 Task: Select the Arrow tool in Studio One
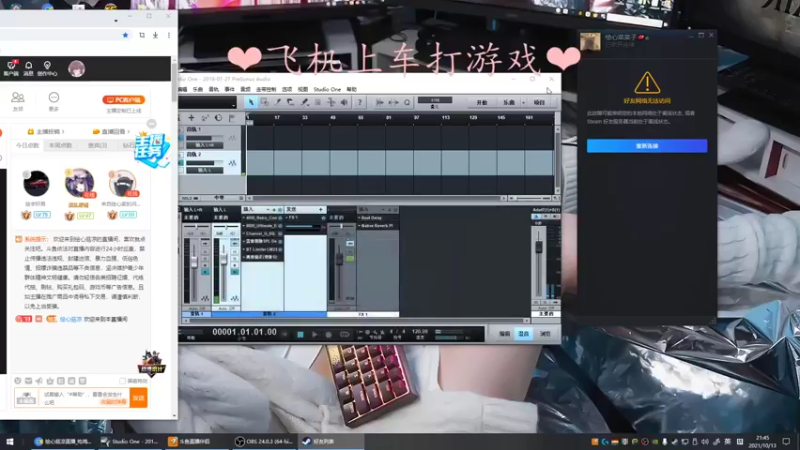coord(251,103)
